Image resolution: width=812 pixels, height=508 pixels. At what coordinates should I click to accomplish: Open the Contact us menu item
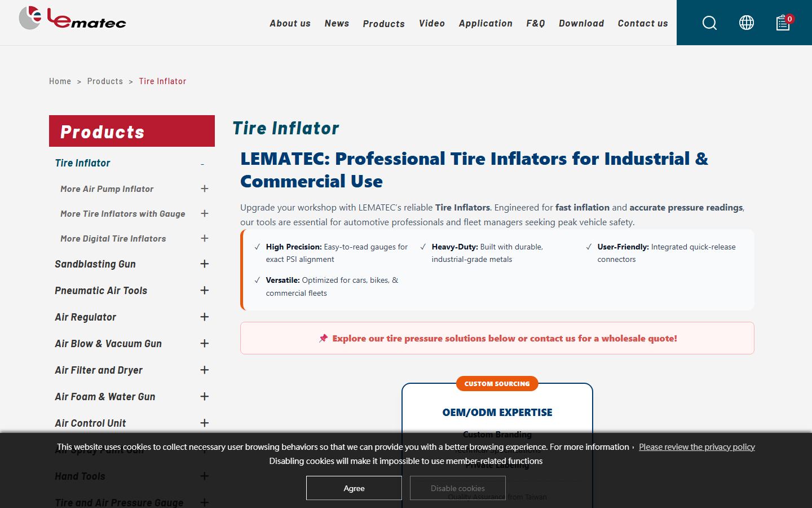(x=643, y=23)
